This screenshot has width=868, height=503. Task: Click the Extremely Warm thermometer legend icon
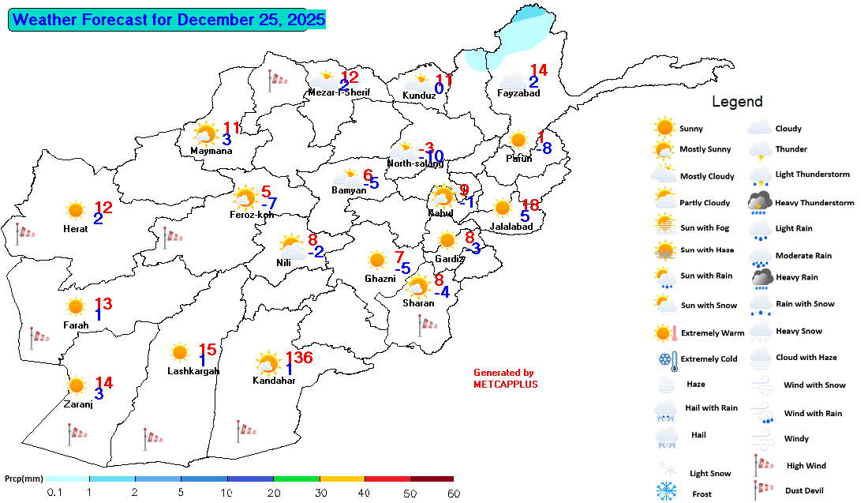coord(665,333)
